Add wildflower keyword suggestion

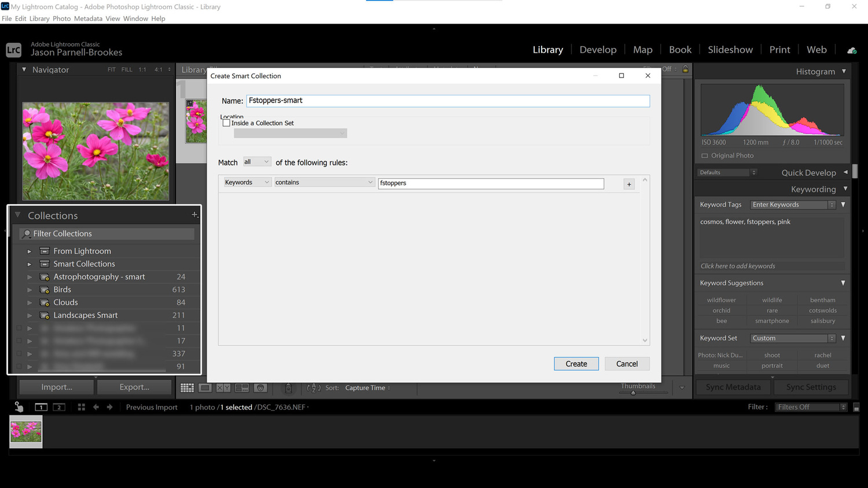pos(721,300)
